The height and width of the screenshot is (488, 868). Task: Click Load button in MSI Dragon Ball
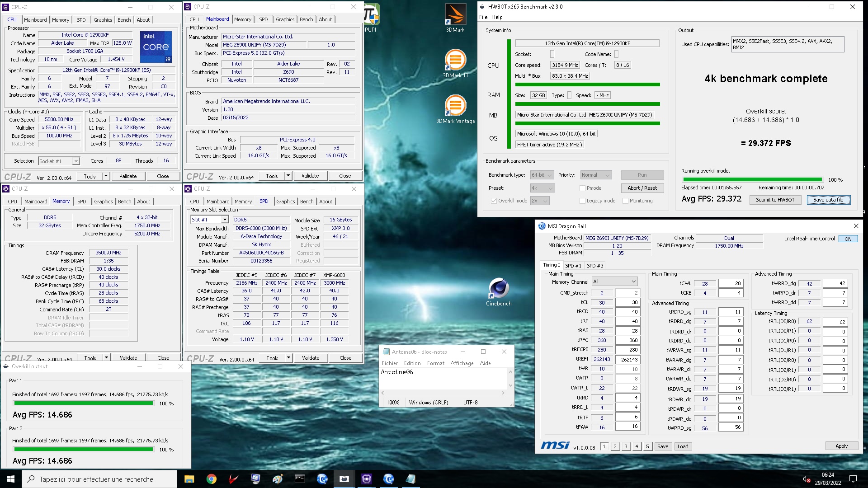point(683,446)
